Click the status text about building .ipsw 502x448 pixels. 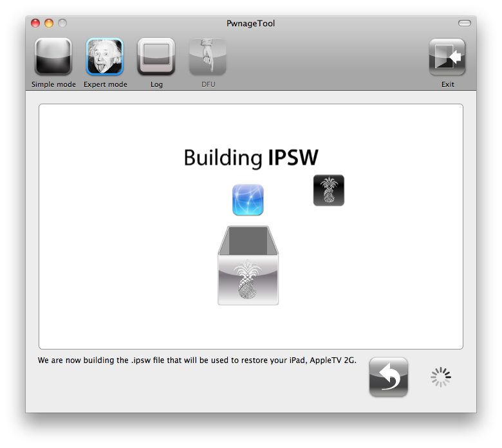(x=197, y=360)
